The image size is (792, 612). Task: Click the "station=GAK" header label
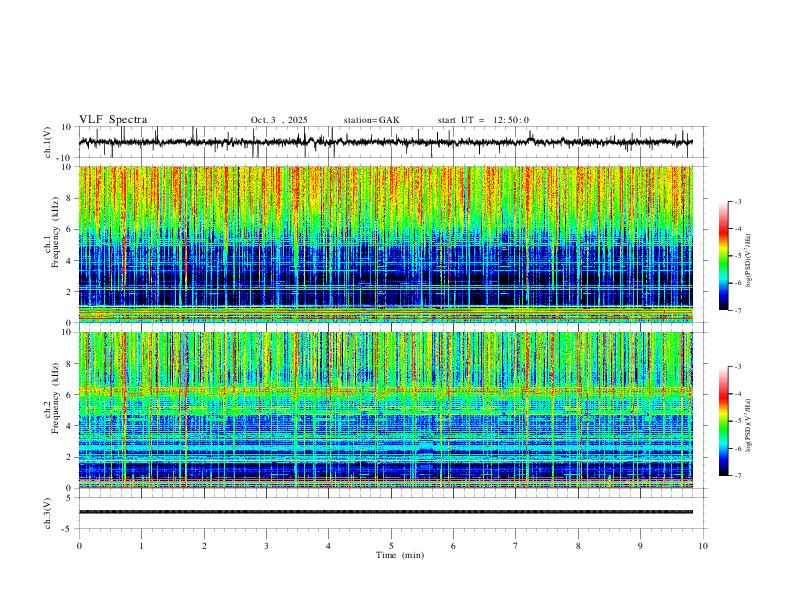(371, 120)
